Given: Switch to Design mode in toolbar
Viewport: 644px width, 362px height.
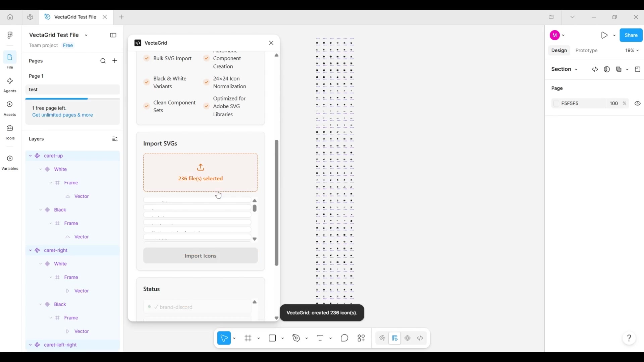Looking at the screenshot, I should pyautogui.click(x=395, y=338).
